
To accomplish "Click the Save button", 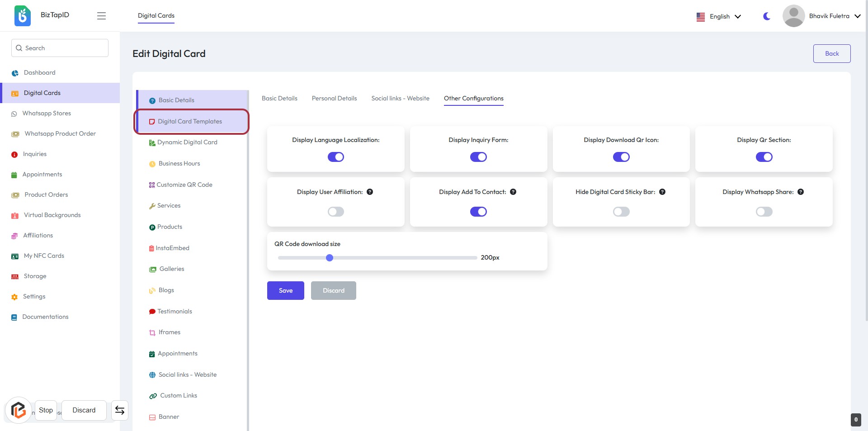I will (x=285, y=290).
